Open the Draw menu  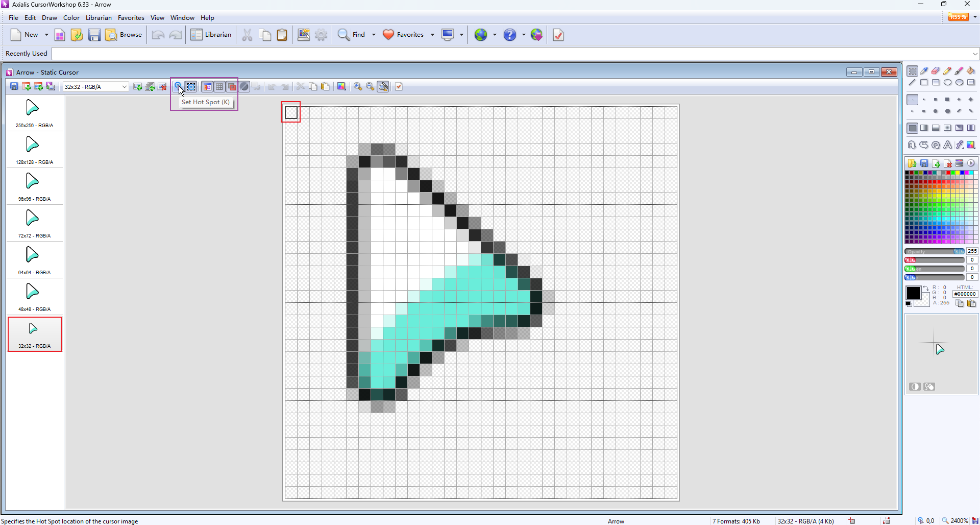[x=50, y=18]
